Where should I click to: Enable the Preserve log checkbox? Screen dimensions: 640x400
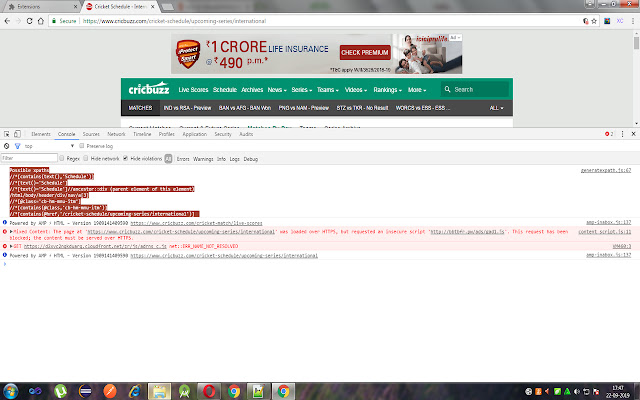82,146
